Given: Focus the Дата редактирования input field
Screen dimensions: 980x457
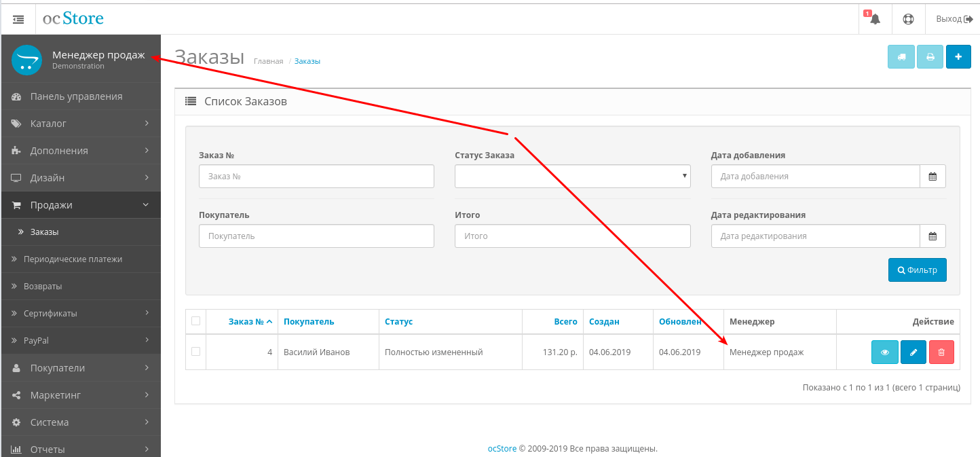Looking at the screenshot, I should (x=816, y=236).
